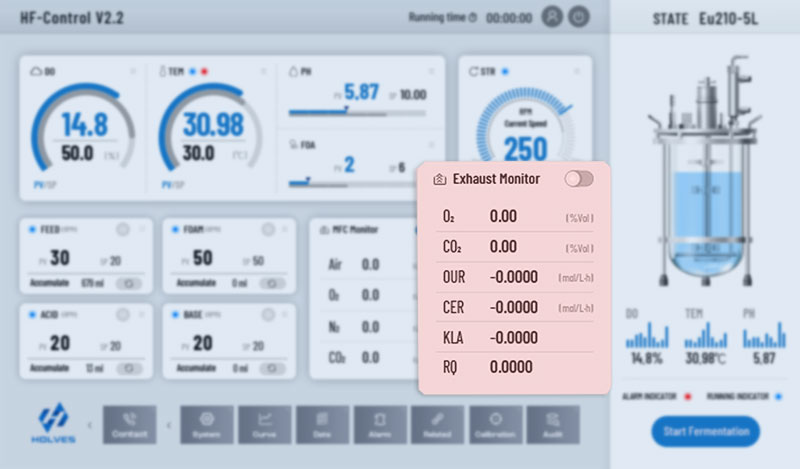Click the user account icon in header

tap(551, 17)
